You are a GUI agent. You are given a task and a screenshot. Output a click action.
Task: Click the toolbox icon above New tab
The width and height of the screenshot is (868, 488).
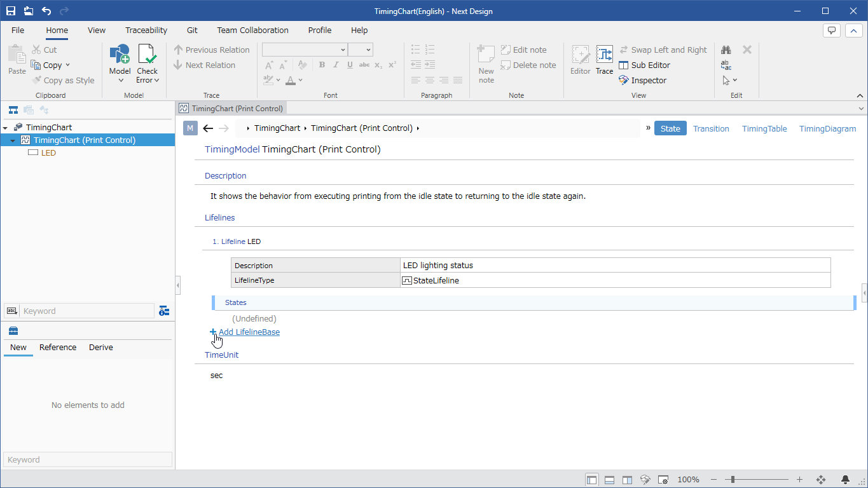[x=13, y=330]
